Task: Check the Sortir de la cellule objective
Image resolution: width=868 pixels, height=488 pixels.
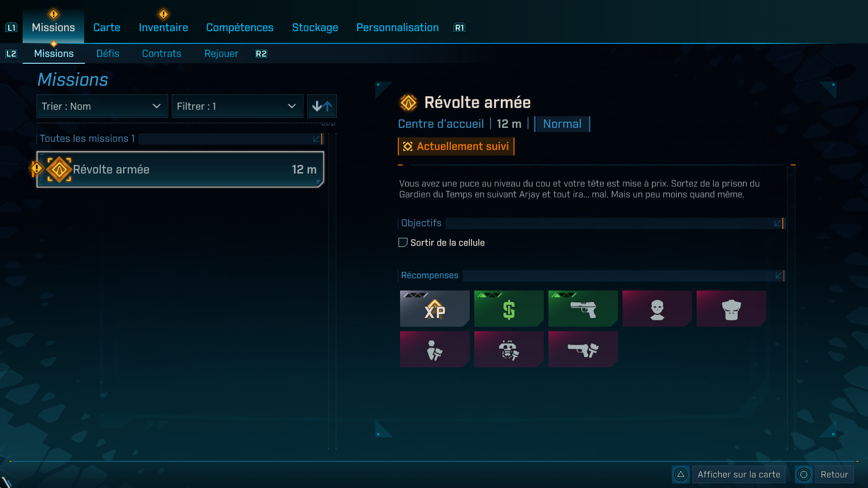Action: [x=403, y=243]
